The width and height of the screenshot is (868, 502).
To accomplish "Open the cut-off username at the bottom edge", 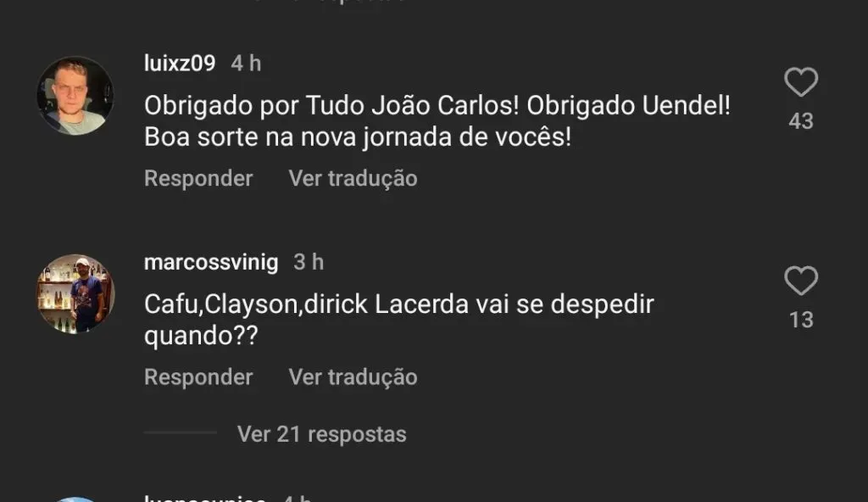I will tap(205, 498).
